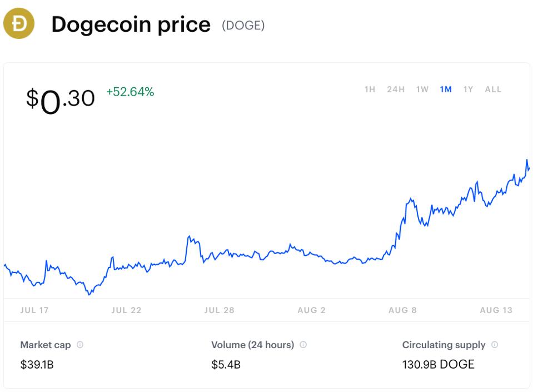Show ALL time price history

point(493,90)
